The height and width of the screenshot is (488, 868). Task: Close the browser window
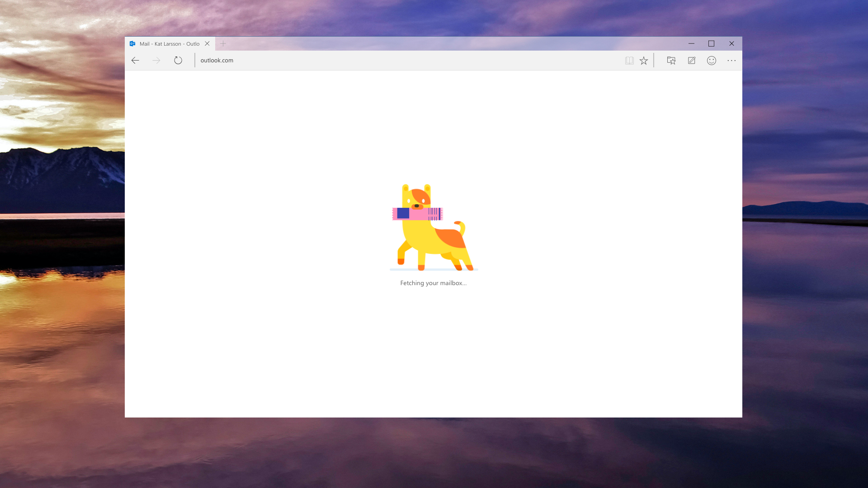pyautogui.click(x=731, y=44)
